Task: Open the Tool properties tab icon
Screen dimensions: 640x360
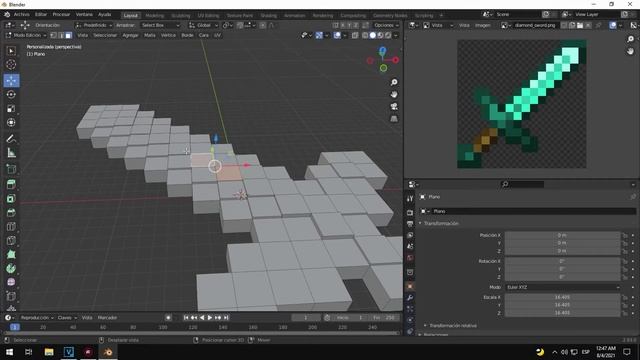Action: (x=410, y=198)
